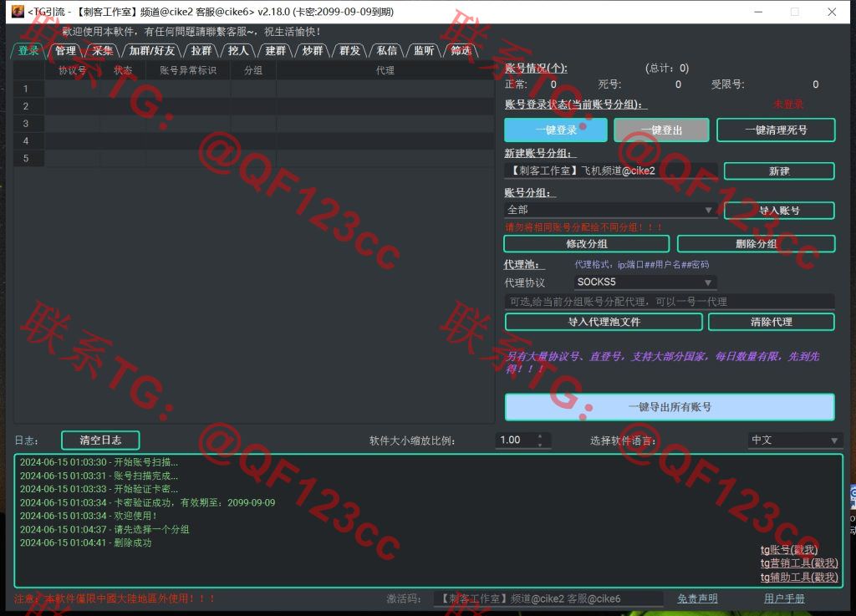Increase the software zoom ratio stepper
The height and width of the screenshot is (616, 856).
point(540,436)
